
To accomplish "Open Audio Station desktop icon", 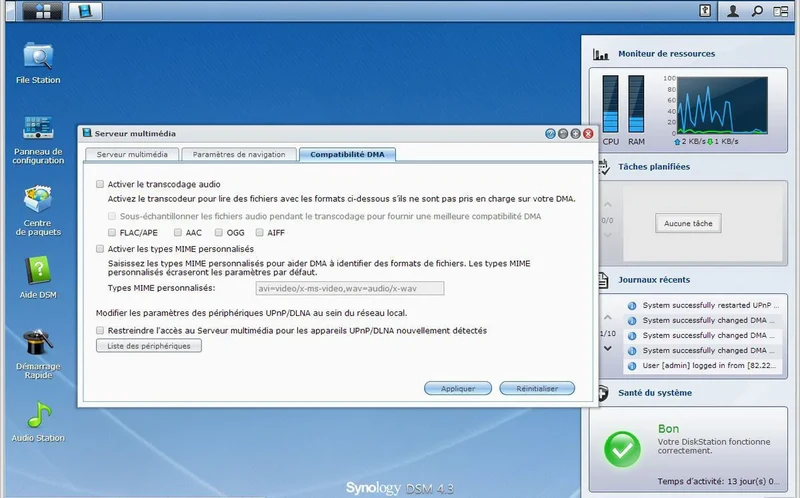I will [x=38, y=421].
